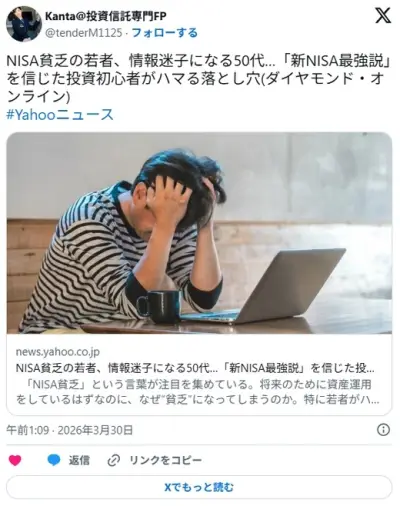Follow the account via フォローする
Screen dimensions: 400x506
pyautogui.click(x=165, y=33)
